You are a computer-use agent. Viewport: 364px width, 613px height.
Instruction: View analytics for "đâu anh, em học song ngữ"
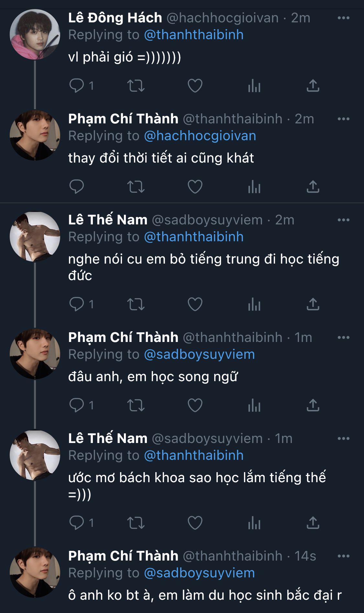(254, 405)
